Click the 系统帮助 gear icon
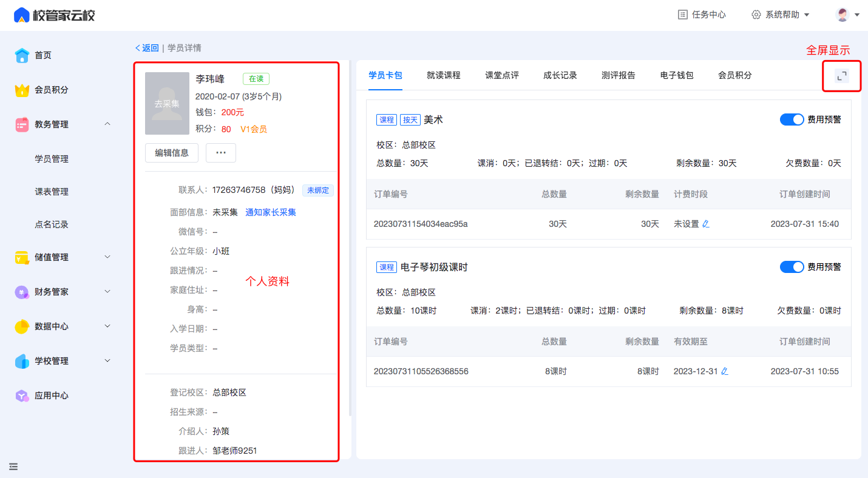 [756, 15]
